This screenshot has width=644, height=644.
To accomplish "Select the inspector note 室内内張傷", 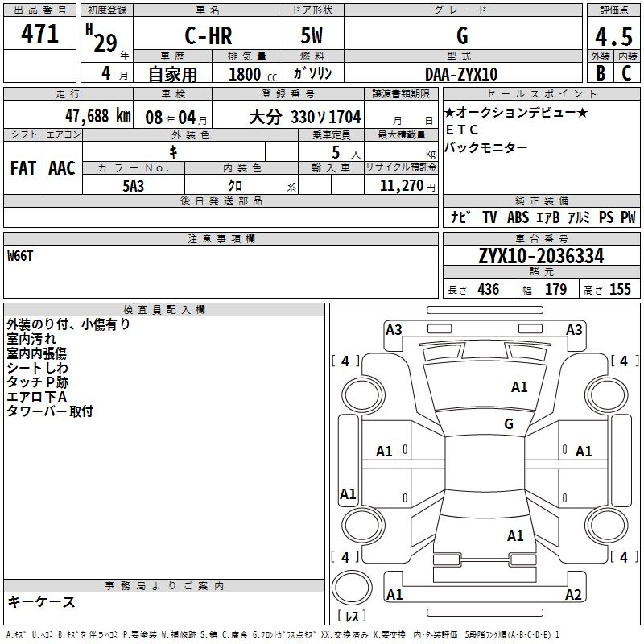I will 36,353.
